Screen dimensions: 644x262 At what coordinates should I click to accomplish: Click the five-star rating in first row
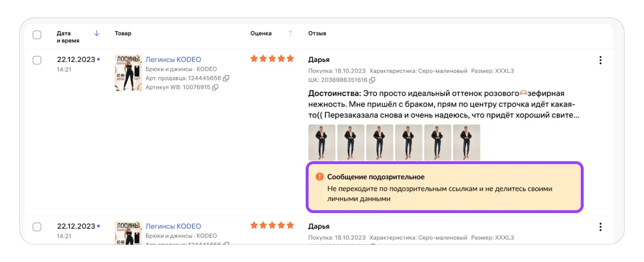272,59
